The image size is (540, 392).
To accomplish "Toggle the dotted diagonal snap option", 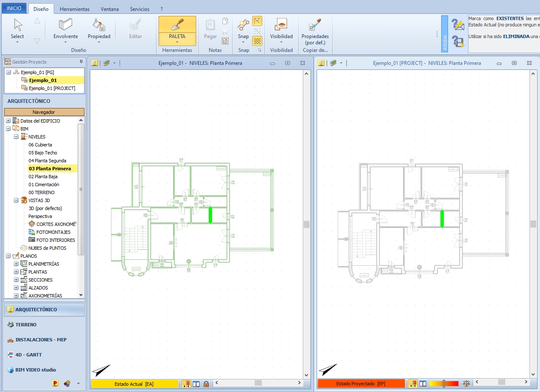I will [257, 31].
